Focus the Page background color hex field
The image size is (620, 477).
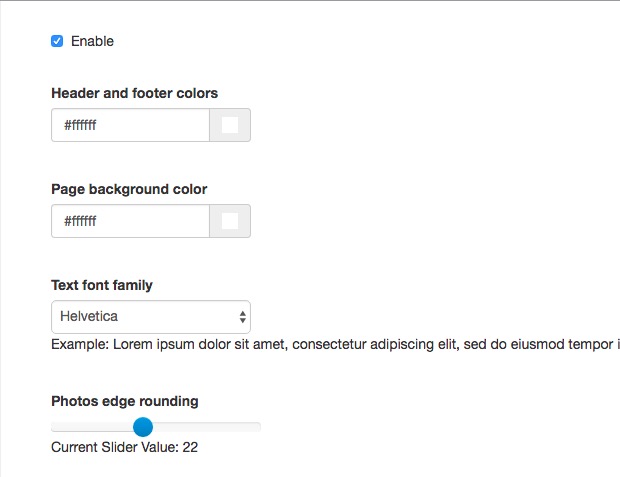pos(130,221)
